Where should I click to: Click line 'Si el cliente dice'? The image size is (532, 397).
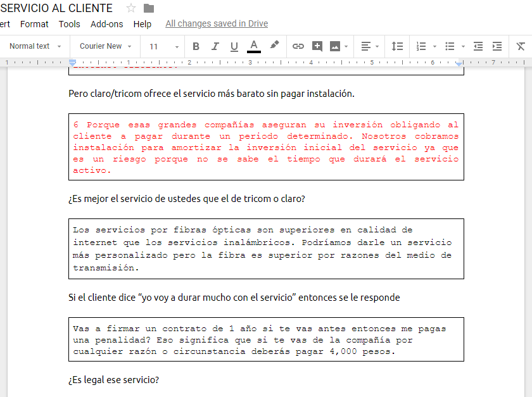click(x=234, y=298)
